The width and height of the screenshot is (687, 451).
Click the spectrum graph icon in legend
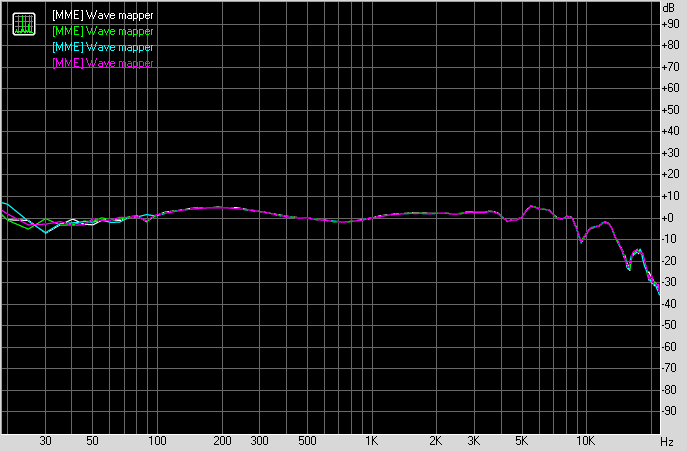pos(24,24)
